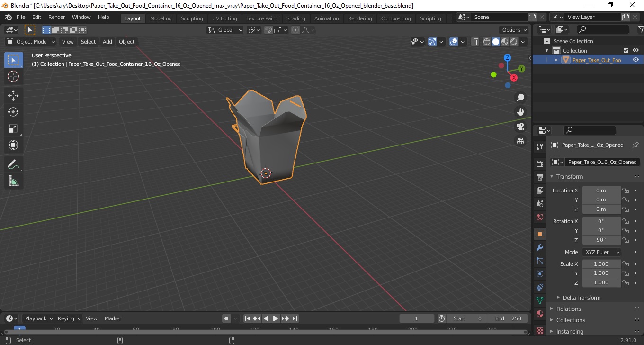Play the animation forward

276,318
